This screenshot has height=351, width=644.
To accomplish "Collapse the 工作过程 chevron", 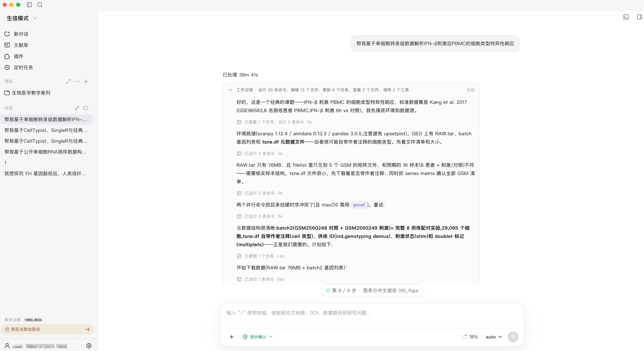I will [230, 90].
